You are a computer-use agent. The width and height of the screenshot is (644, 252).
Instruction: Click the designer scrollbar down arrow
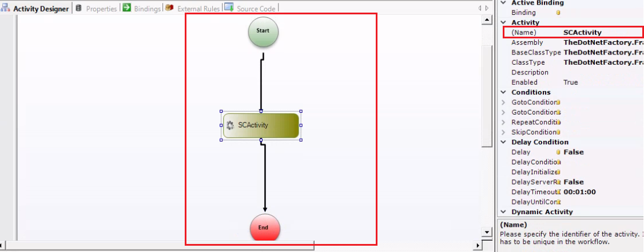487,233
